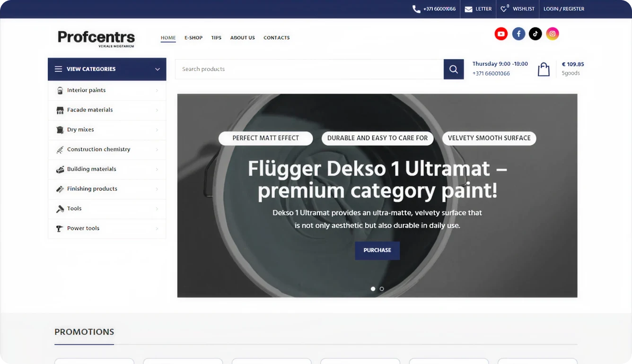Image resolution: width=632 pixels, height=364 pixels.
Task: Click the Finishing products icon
Action: pos(60,189)
